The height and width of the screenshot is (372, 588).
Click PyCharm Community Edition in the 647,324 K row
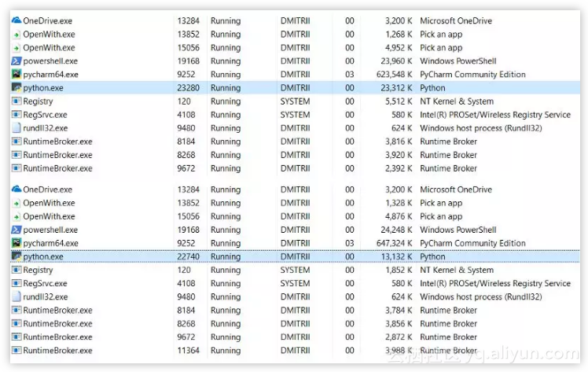pos(472,243)
